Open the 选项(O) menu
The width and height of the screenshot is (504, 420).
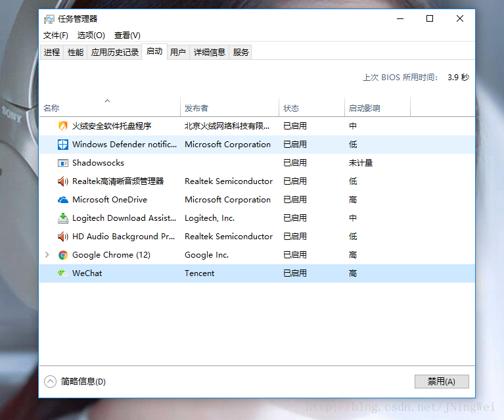pyautogui.click(x=91, y=35)
